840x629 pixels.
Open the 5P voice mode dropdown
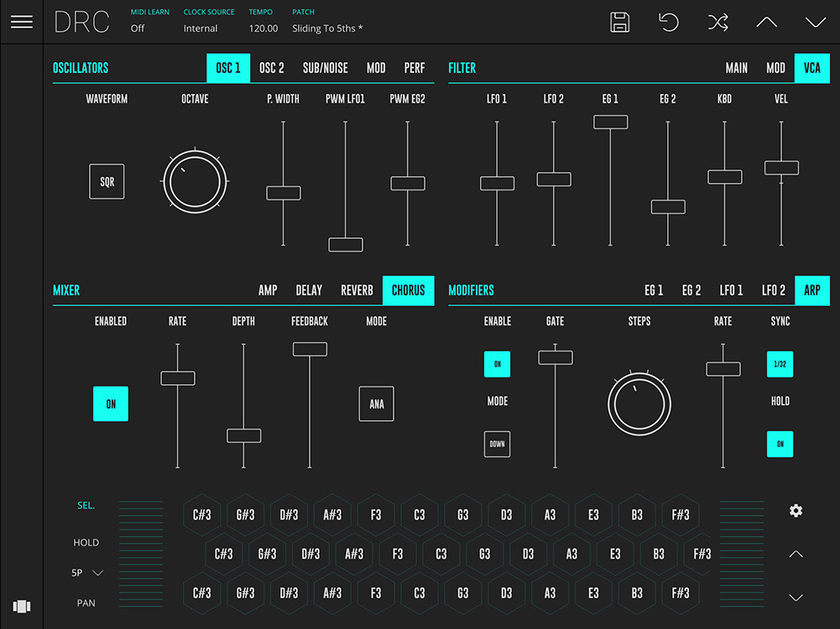86,572
